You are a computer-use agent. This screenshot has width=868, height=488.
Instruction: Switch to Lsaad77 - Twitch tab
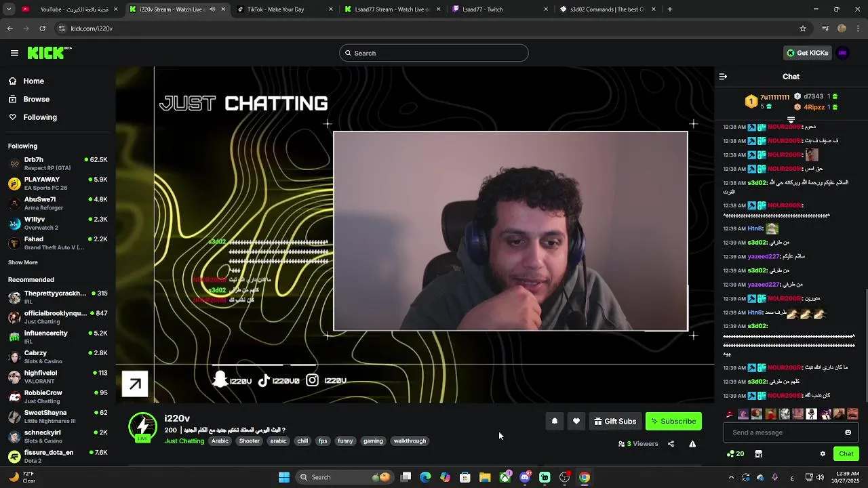[500, 9]
